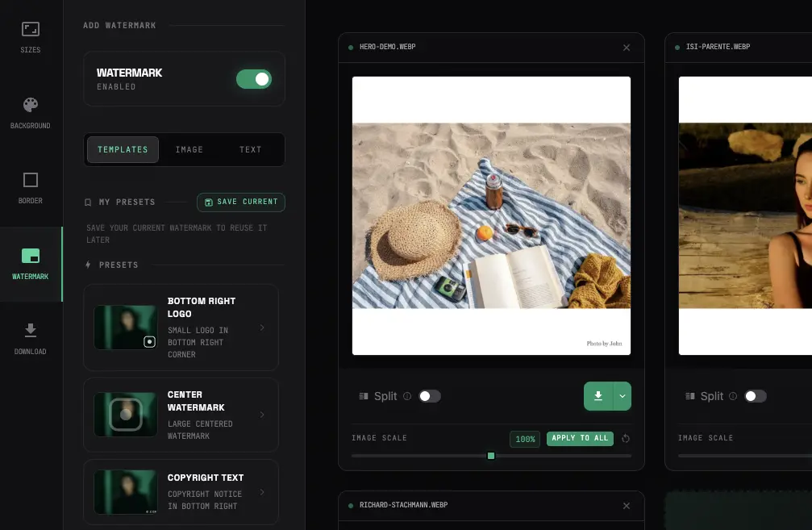
Task: Open download options dropdown arrow
Action: [x=622, y=396]
